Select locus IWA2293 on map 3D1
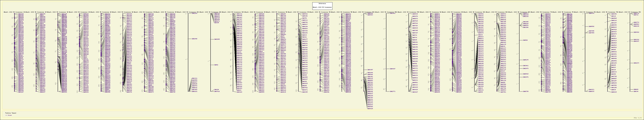 point(195,13)
